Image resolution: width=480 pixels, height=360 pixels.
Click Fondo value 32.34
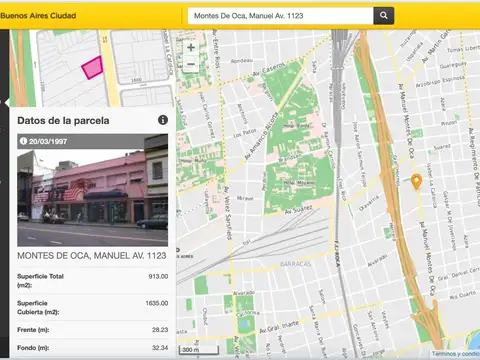160,348
